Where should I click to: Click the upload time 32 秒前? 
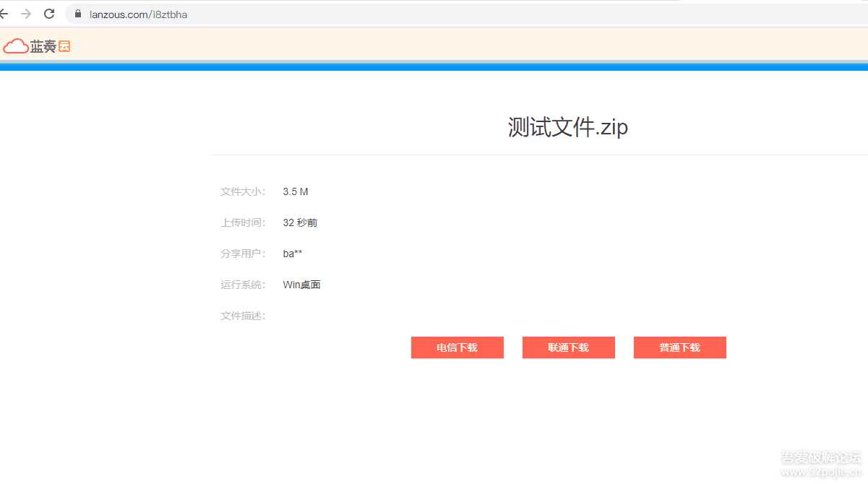(299, 222)
